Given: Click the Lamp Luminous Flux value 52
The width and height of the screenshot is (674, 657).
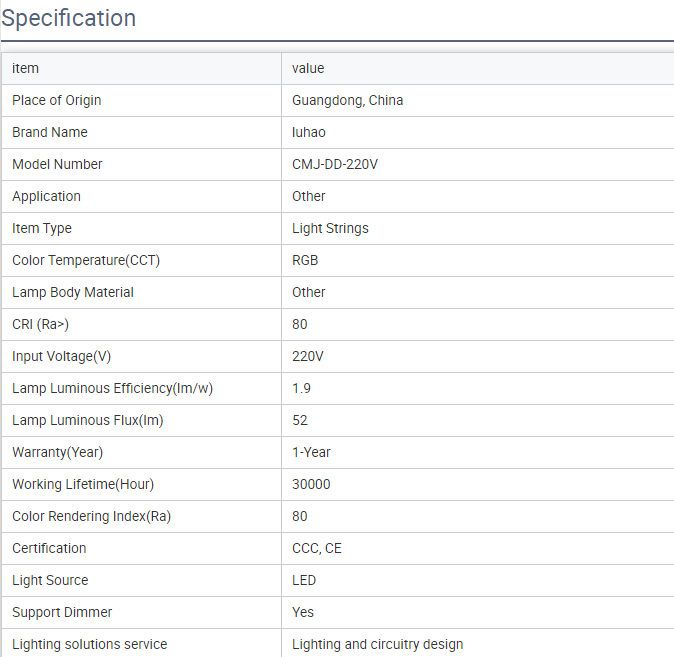Looking at the screenshot, I should [300, 420].
